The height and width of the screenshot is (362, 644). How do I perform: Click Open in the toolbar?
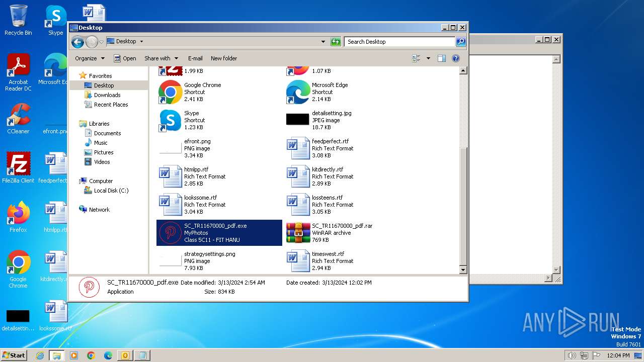click(x=125, y=58)
